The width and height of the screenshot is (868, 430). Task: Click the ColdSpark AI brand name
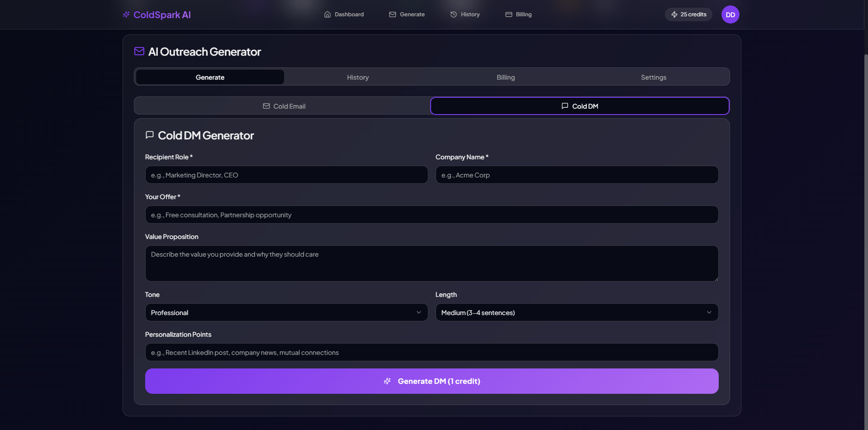click(162, 14)
